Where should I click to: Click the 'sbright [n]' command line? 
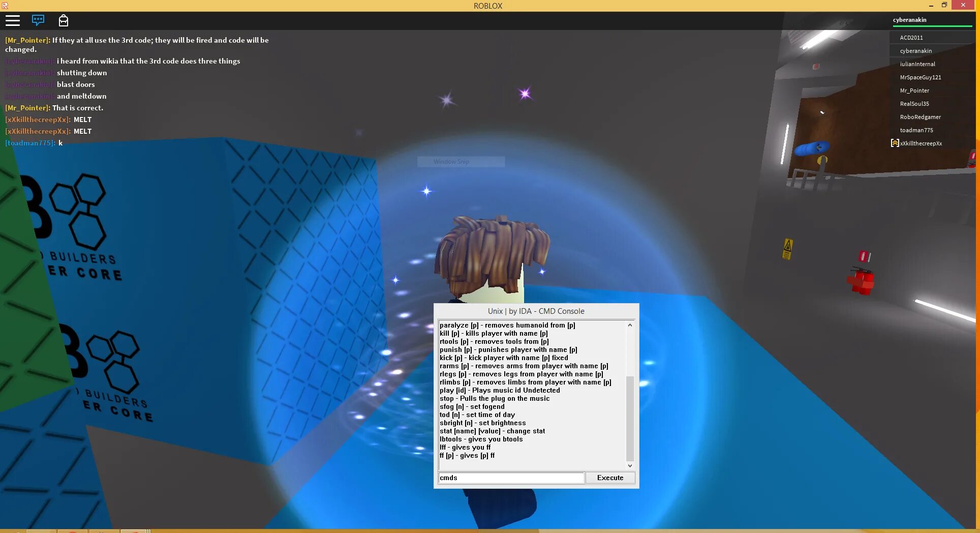483,423
